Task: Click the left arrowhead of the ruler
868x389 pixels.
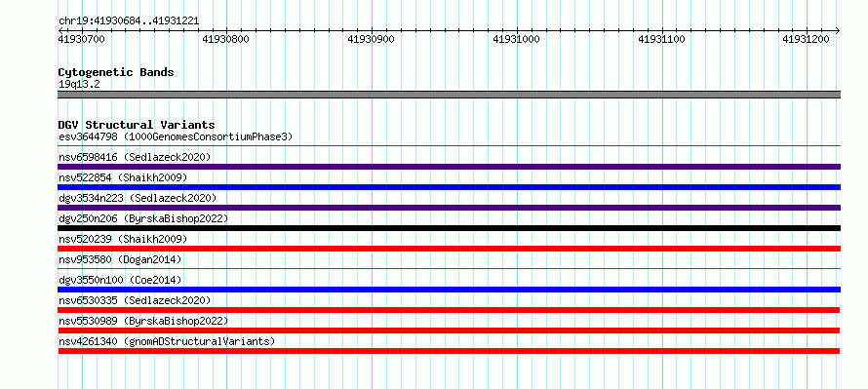Action: coord(60,30)
